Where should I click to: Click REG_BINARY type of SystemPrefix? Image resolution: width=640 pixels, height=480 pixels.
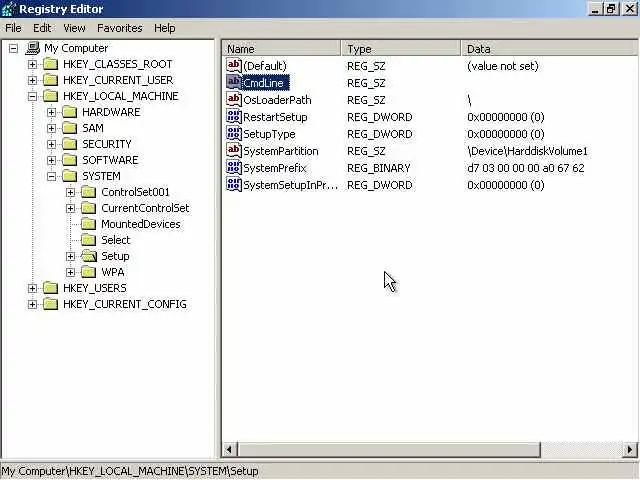tap(379, 168)
